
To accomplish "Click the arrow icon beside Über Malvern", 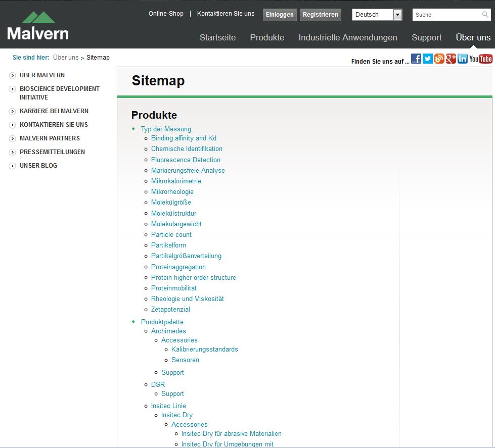I will click(x=12, y=75).
